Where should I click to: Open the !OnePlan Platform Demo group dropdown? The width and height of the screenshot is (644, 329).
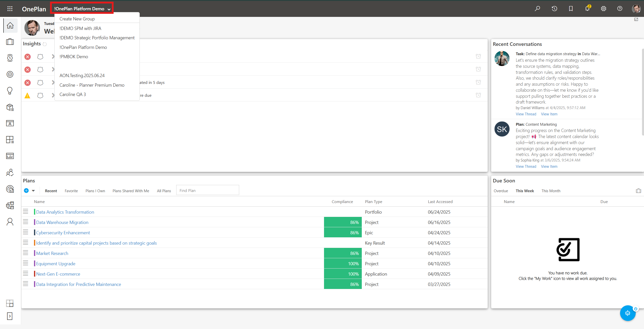(x=82, y=9)
